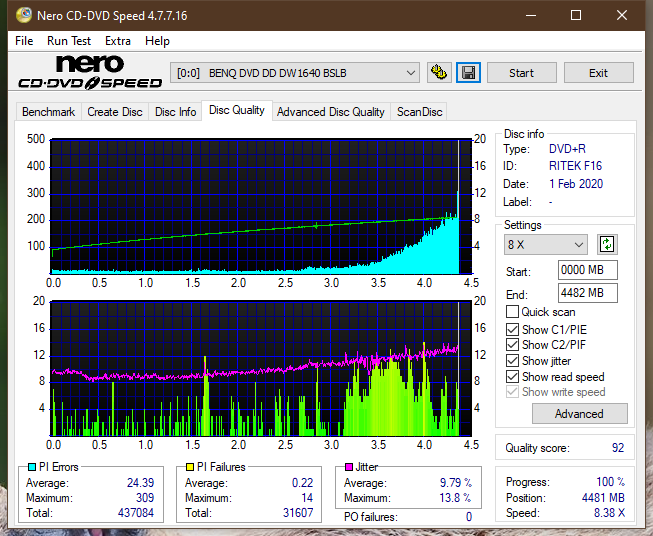The width and height of the screenshot is (653, 536).
Task: Open the File menu
Action: tap(24, 41)
